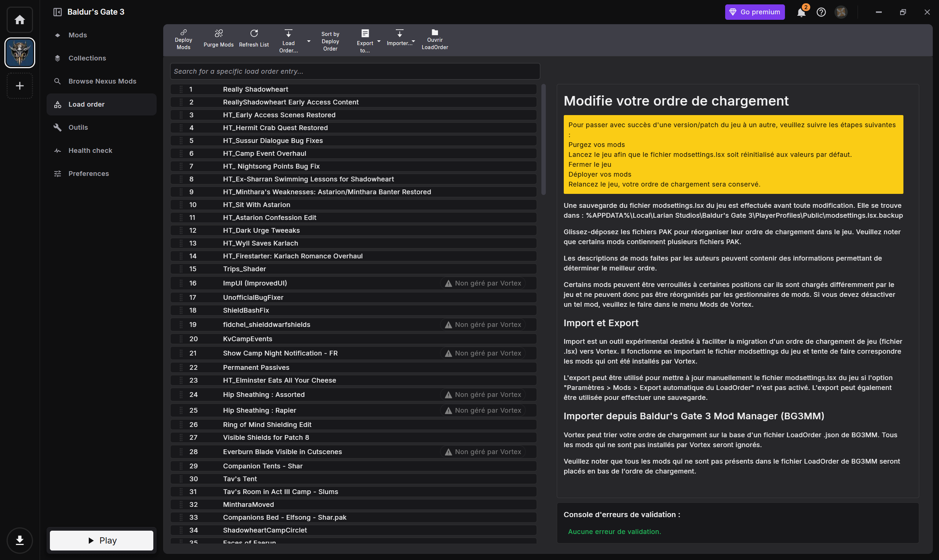
Task: Open Preferences in the sidebar
Action: (x=101, y=174)
